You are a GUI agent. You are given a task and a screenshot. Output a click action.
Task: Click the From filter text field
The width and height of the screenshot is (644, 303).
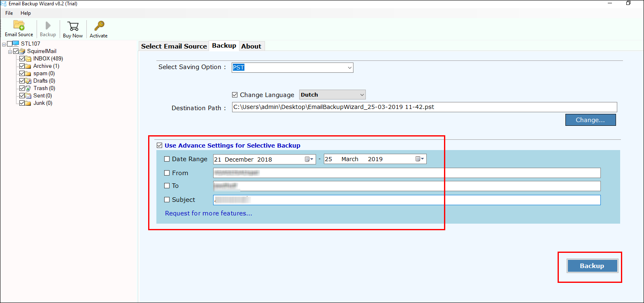[407, 173]
